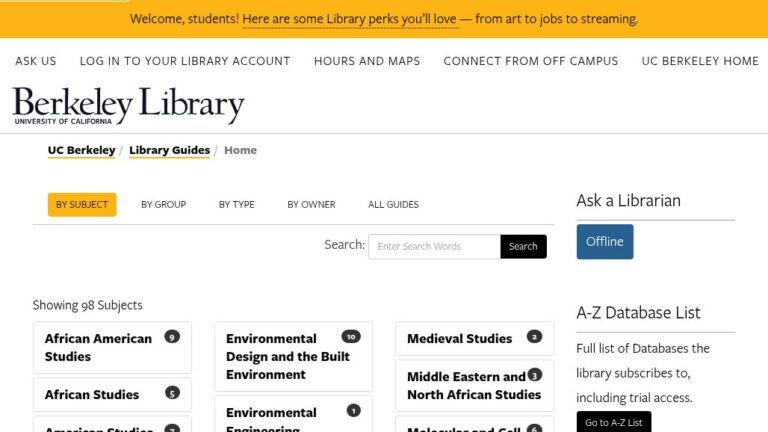Click the Offline chat status button
768x432 pixels.
604,241
